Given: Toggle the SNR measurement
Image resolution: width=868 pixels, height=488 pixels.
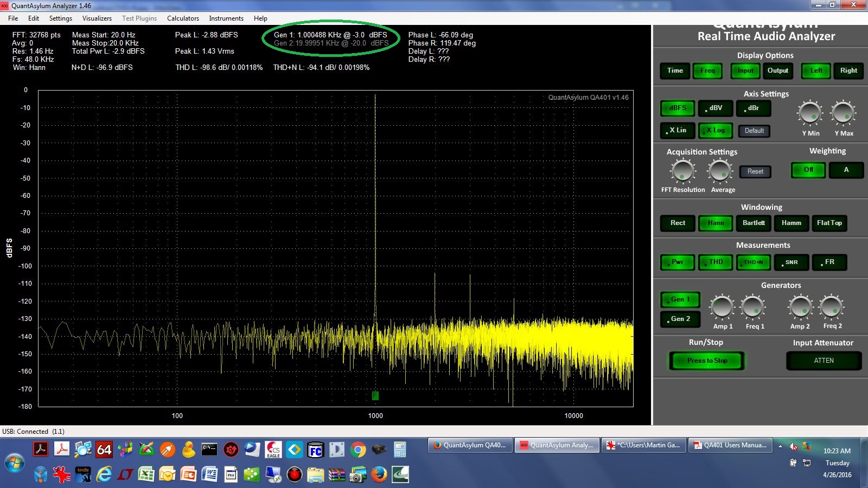Looking at the screenshot, I should (x=792, y=262).
